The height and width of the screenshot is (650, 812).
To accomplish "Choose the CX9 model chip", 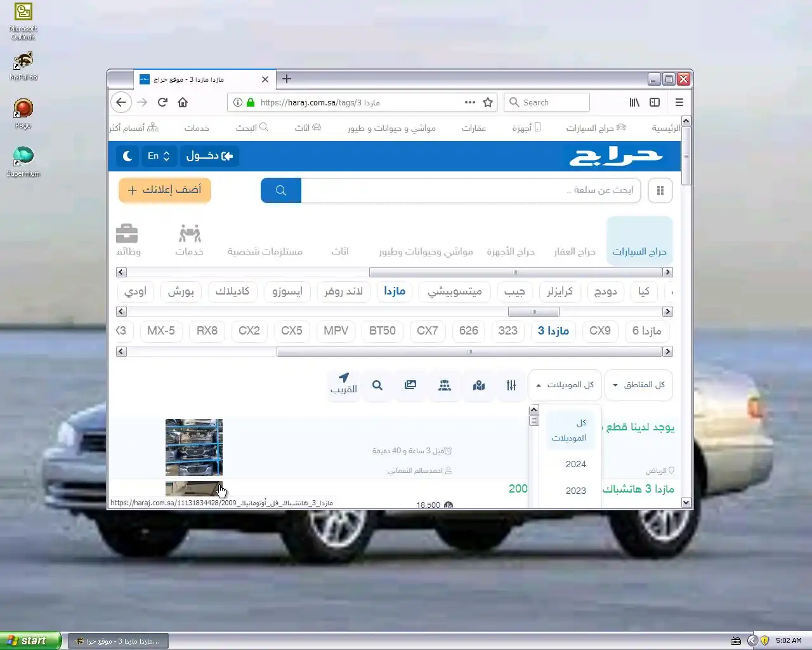I will pyautogui.click(x=600, y=331).
